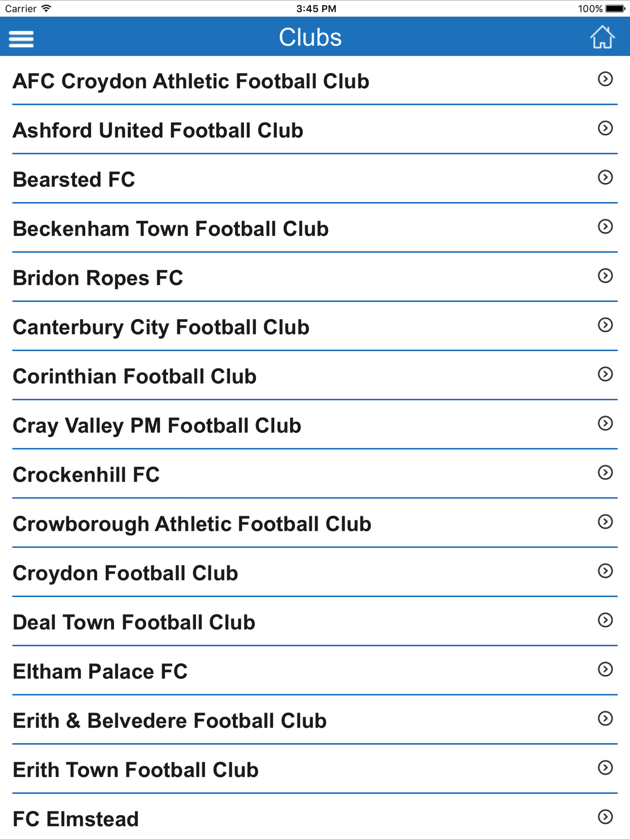630x840 pixels.
Task: Tap the home icon in header
Action: 602,37
